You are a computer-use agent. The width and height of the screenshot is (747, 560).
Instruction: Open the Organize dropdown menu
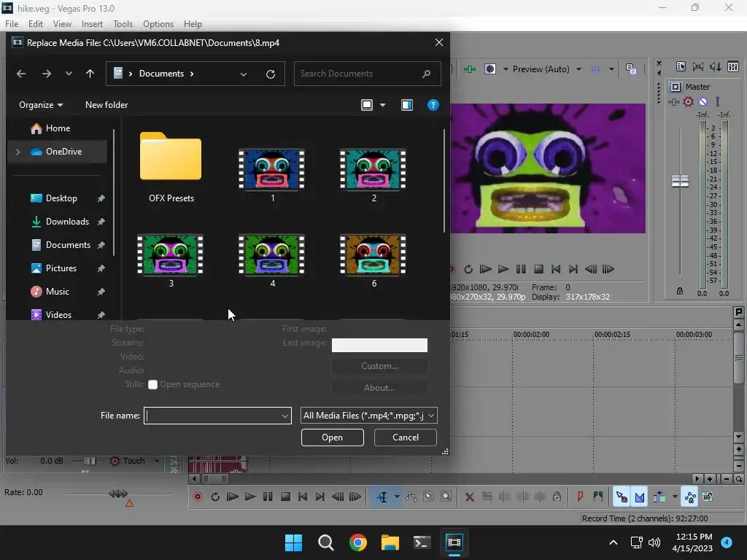pyautogui.click(x=41, y=105)
